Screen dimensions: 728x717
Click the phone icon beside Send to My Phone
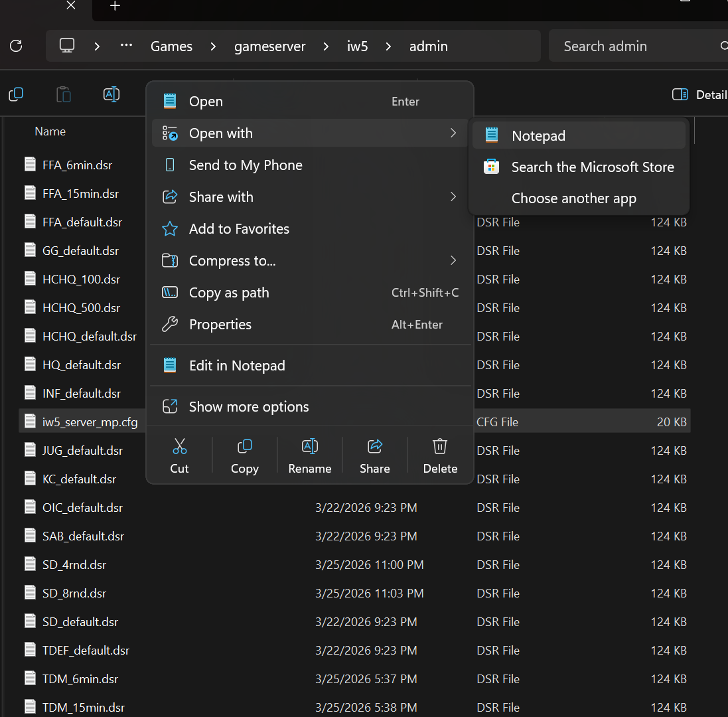pyautogui.click(x=170, y=165)
